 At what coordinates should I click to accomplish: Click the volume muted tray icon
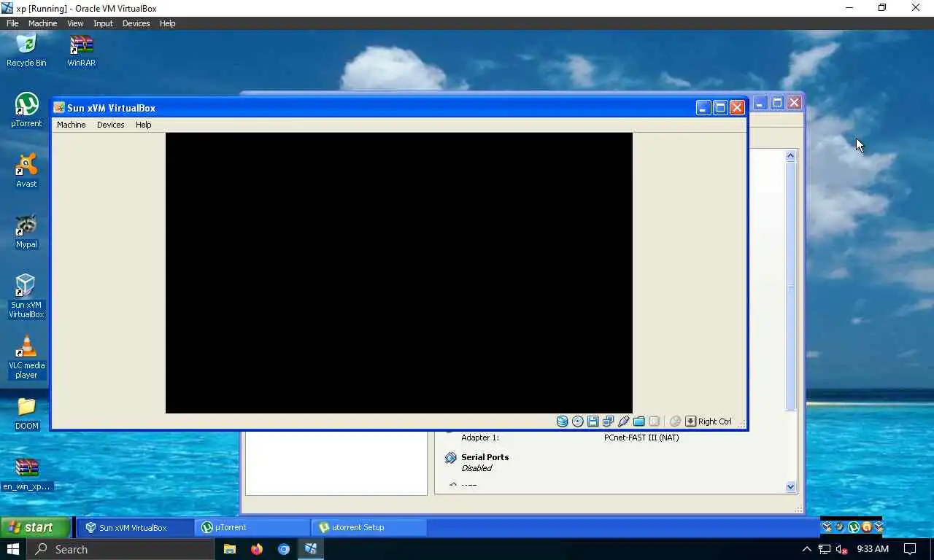[841, 549]
